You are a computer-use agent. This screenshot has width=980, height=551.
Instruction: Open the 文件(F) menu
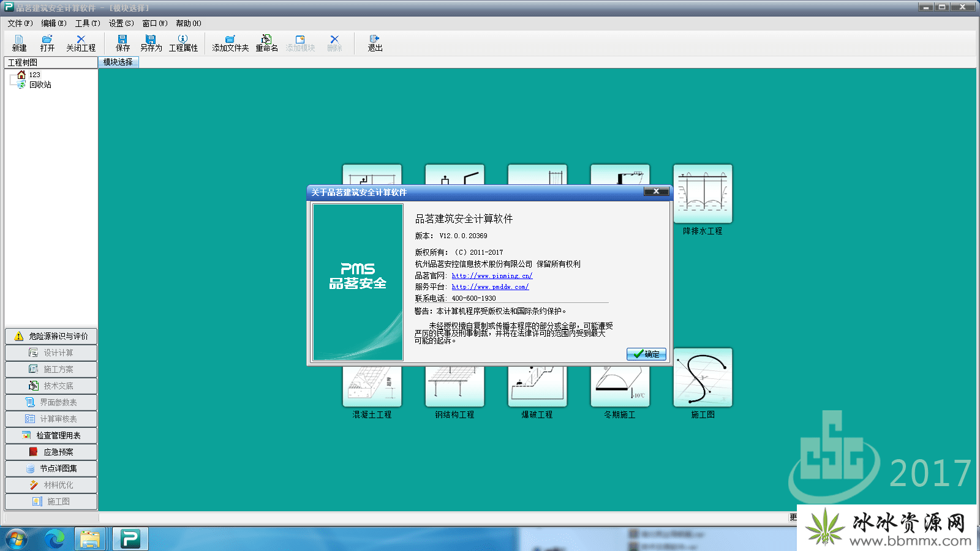point(20,23)
